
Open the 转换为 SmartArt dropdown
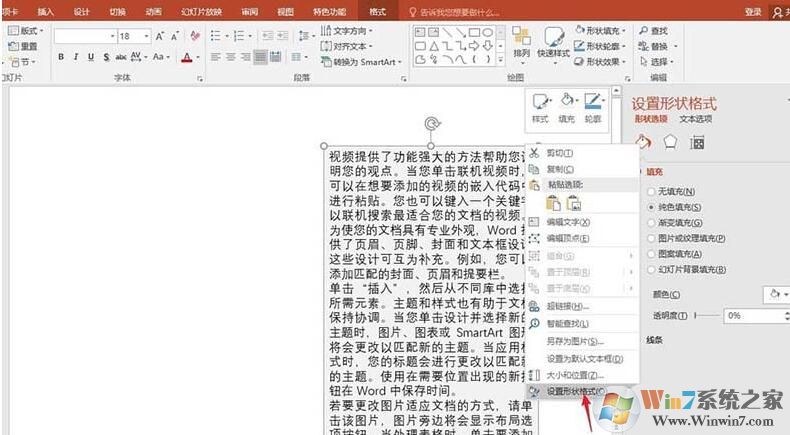(x=361, y=62)
